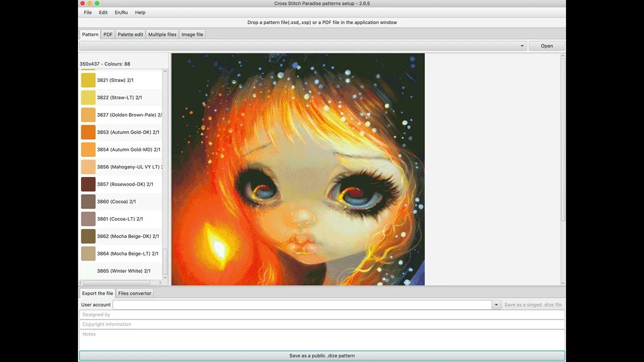644x362 pixels.
Task: Expand the pattern file path dropdown
Action: coord(522,46)
